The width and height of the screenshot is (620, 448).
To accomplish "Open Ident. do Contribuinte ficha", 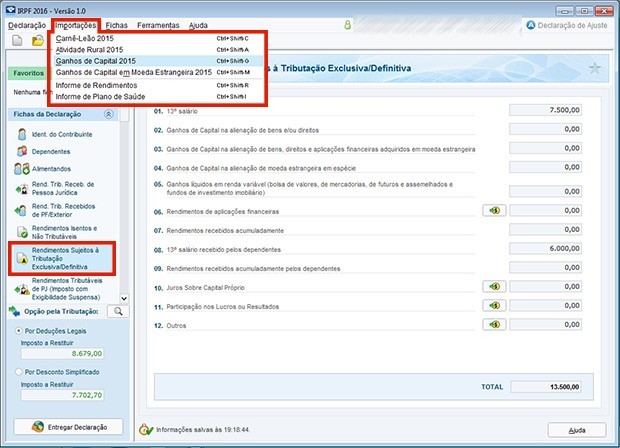I will coord(62,134).
